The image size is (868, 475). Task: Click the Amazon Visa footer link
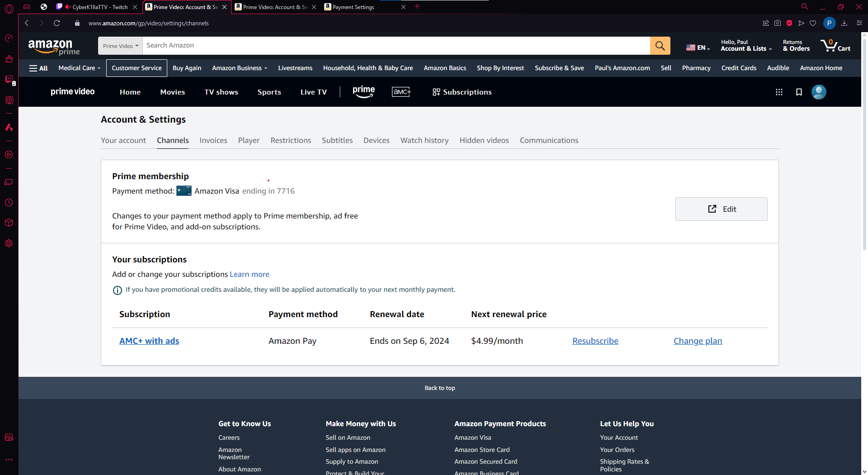point(472,437)
